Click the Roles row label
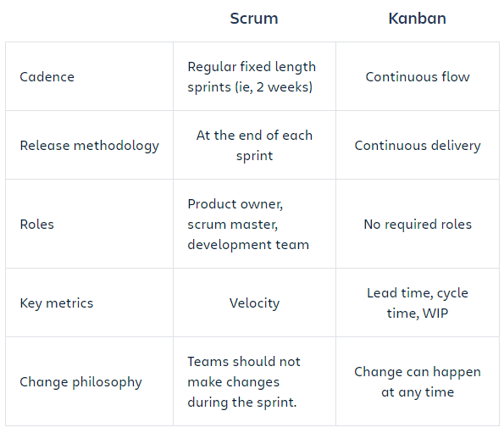Image resolution: width=504 pixels, height=433 pixels. coord(36,225)
